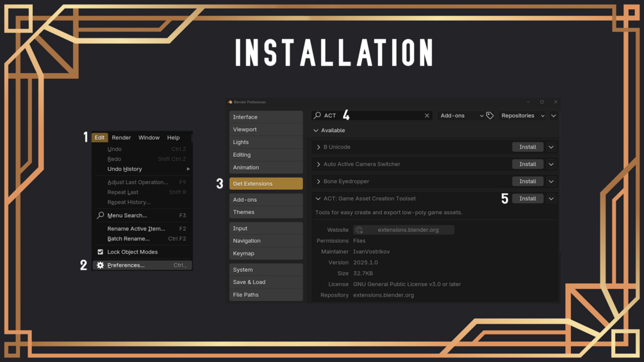Click Rename Active Item entry
This screenshot has height=362, width=644.
(142, 229)
